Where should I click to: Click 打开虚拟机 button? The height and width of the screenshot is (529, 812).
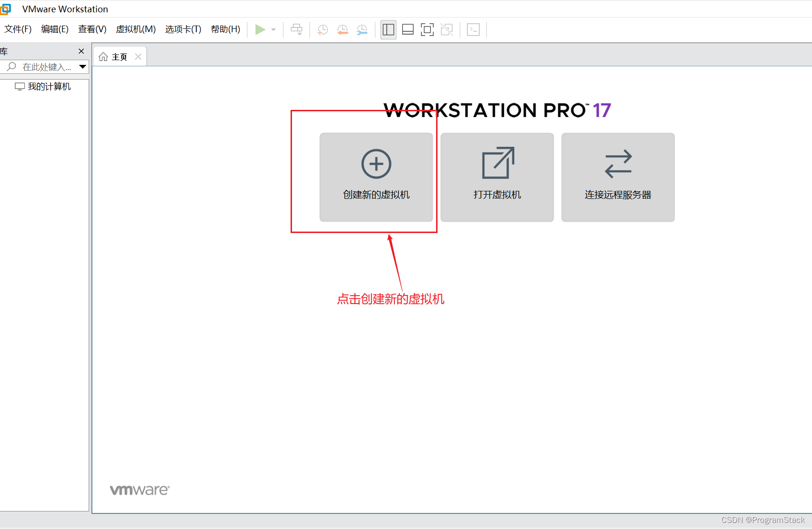(497, 177)
